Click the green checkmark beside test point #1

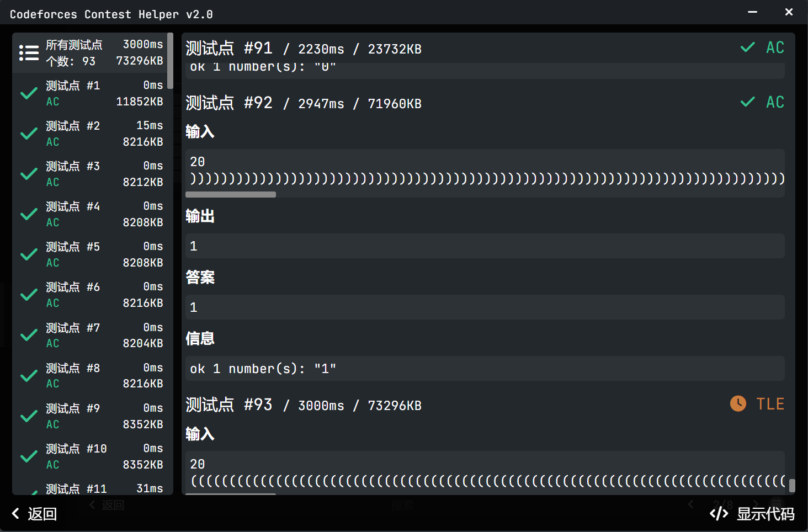(29, 93)
